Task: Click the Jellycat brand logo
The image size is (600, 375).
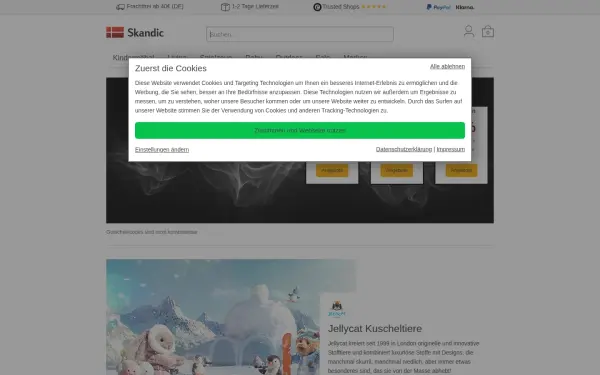Action: pyautogui.click(x=337, y=309)
